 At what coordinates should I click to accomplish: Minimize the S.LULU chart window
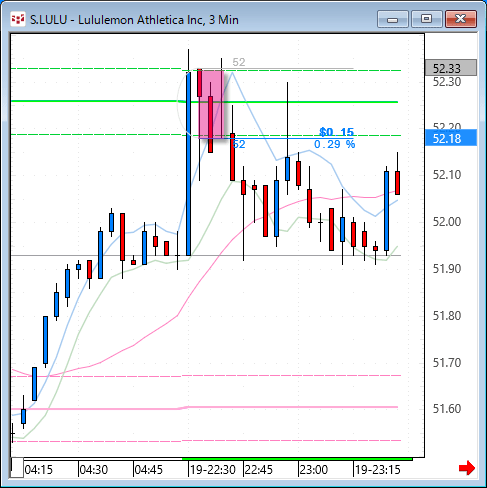[x=393, y=19]
